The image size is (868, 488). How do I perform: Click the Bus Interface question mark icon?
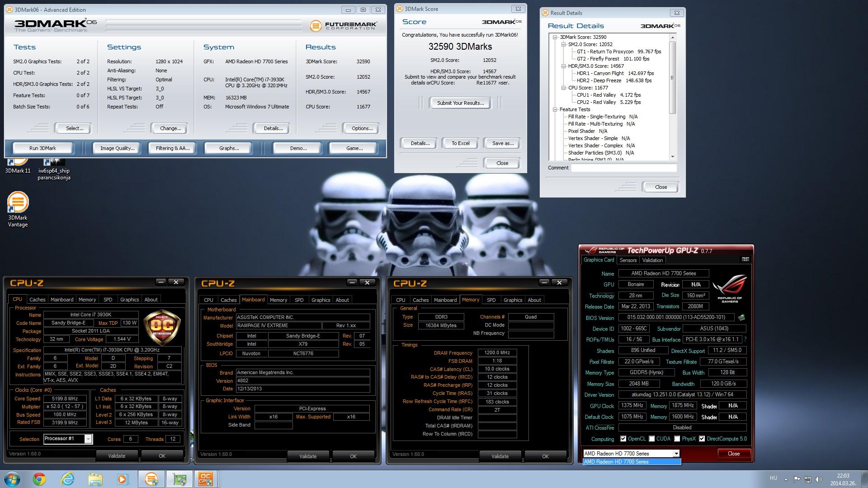745,339
